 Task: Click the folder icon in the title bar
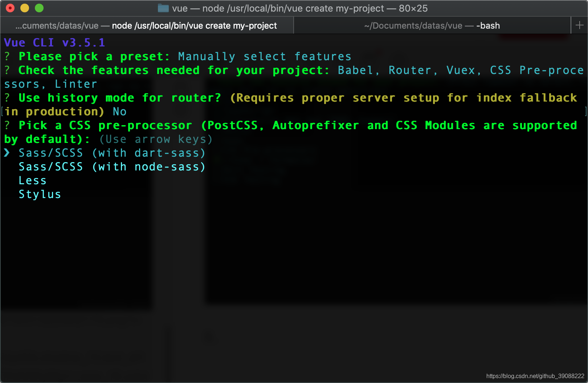coord(163,8)
